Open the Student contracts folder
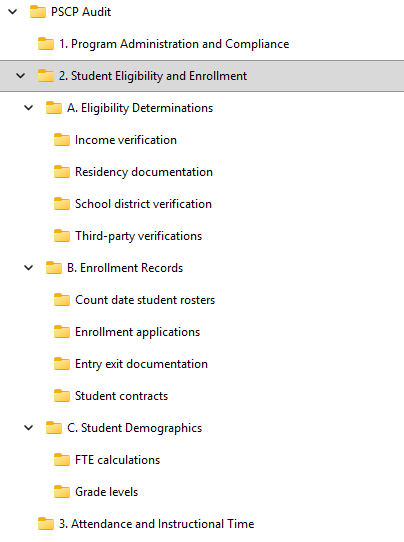The height and width of the screenshot is (542, 404). click(121, 396)
